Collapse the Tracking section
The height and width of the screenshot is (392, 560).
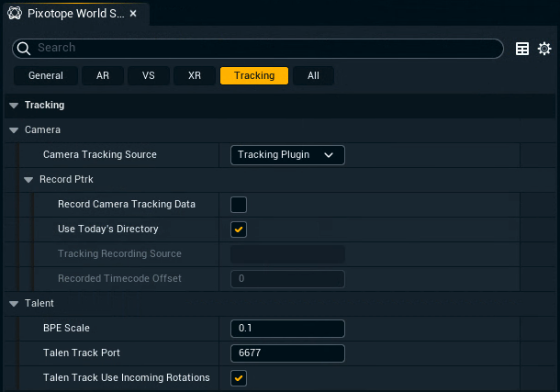click(x=14, y=106)
